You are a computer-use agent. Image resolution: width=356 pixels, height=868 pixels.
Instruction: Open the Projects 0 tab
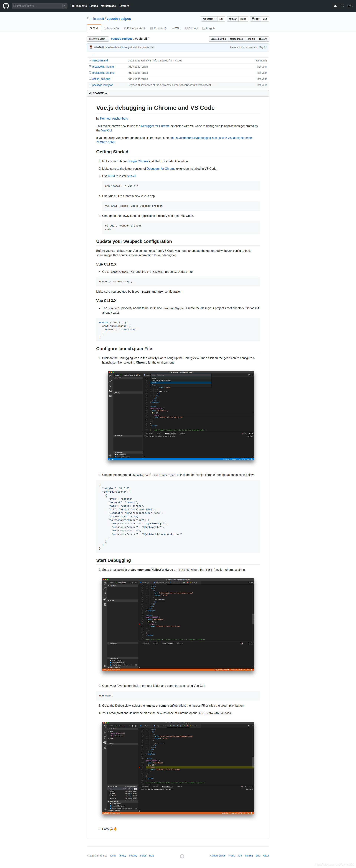tap(158, 28)
